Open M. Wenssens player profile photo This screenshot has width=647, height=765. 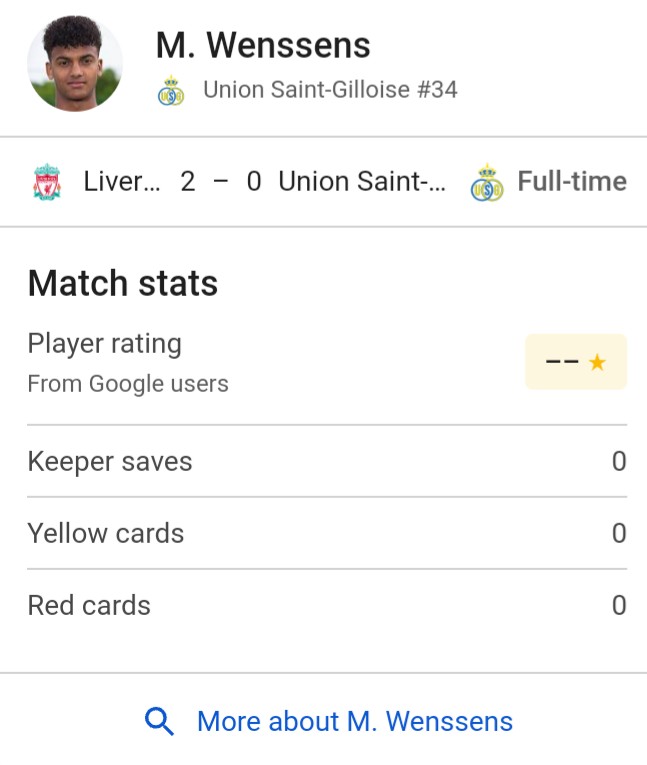(75, 63)
